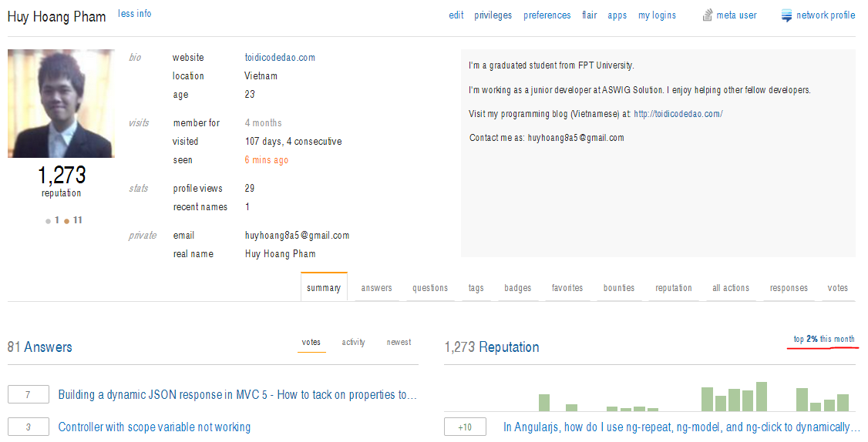This screenshot has width=868, height=442.
Task: Visit toidicodedao.com website link in bio
Action: tap(280, 58)
